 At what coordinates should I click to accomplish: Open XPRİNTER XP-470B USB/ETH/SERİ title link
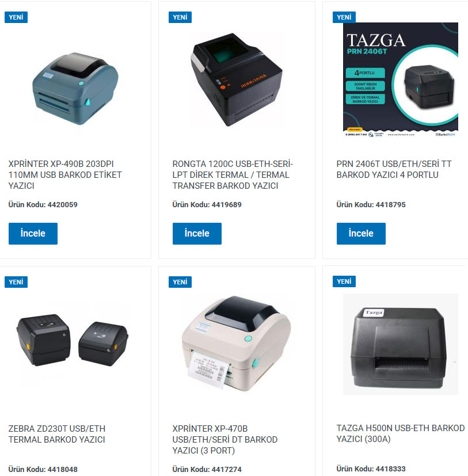coord(225,440)
